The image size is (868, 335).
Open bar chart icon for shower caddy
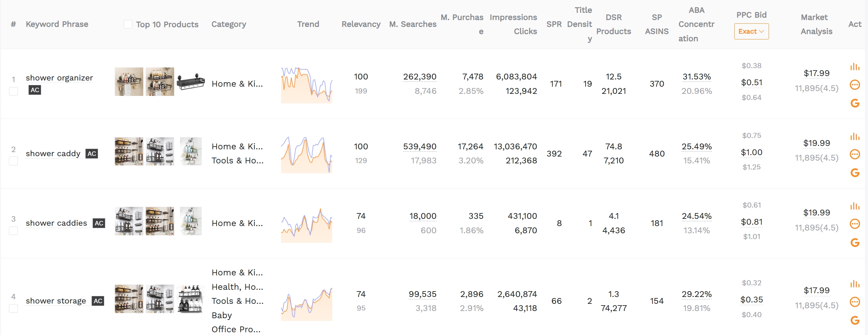click(855, 136)
